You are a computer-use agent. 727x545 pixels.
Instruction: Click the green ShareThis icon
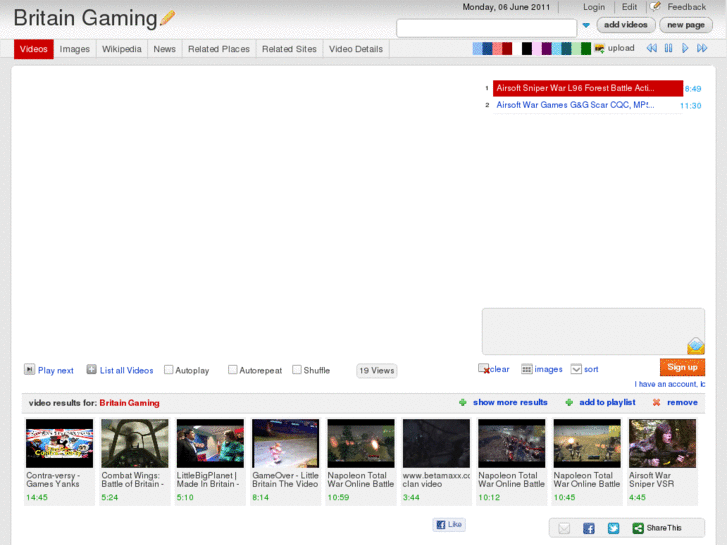[638, 528]
